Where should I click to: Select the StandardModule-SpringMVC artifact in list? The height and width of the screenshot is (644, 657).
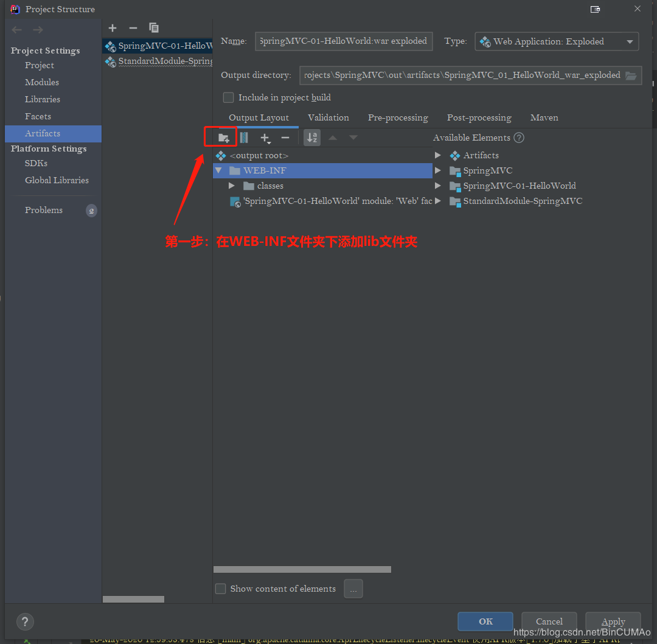coord(158,61)
